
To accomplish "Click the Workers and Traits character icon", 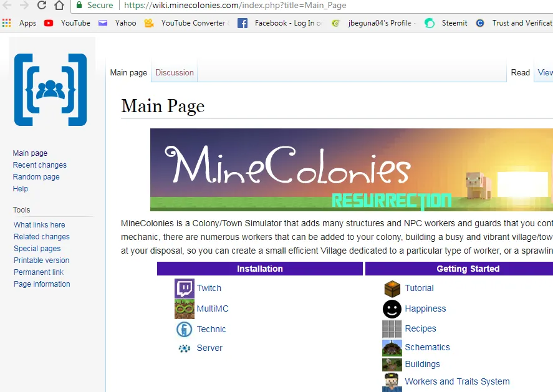I will point(392,382).
